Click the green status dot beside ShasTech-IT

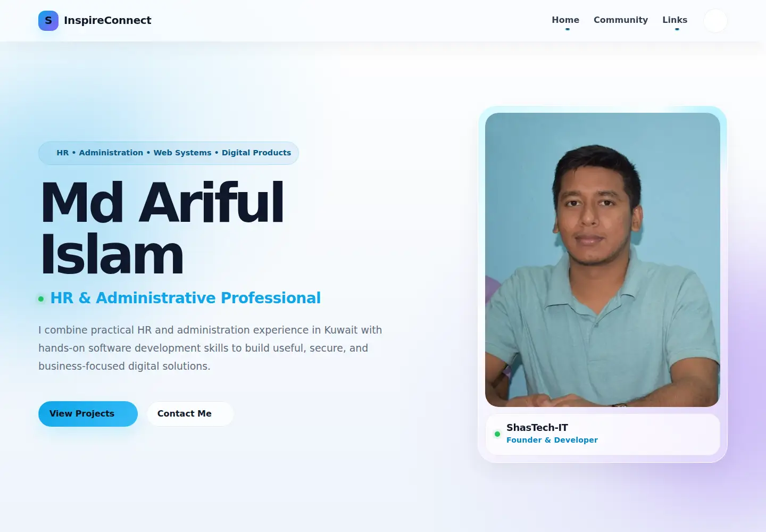coord(497,434)
